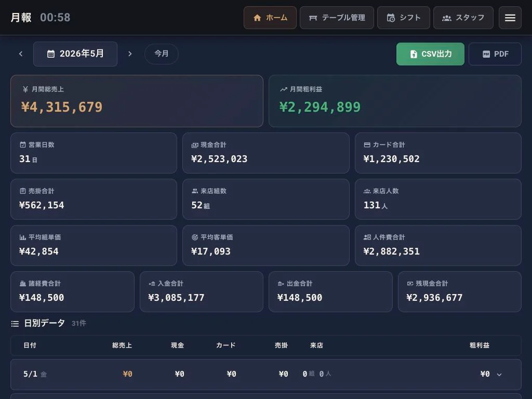Select the 月間粗利益 card

395,101
